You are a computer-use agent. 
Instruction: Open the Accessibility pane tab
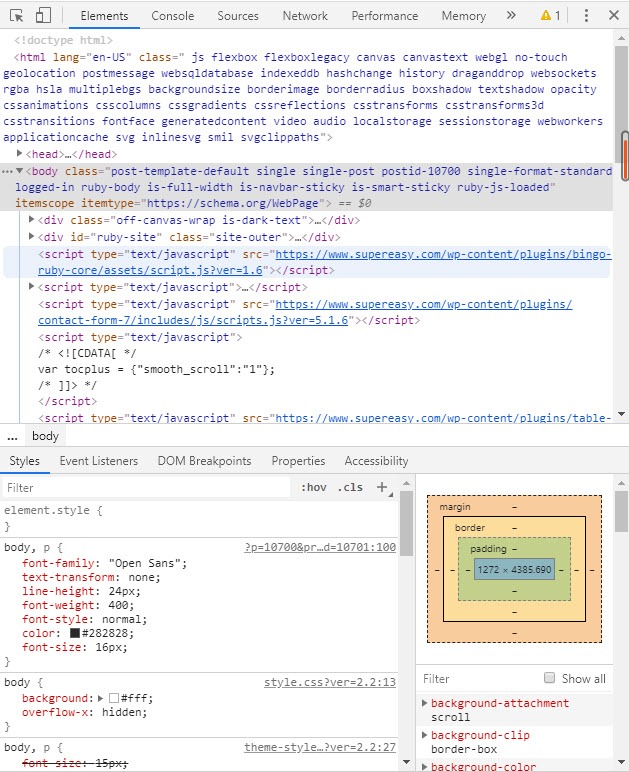point(376,461)
